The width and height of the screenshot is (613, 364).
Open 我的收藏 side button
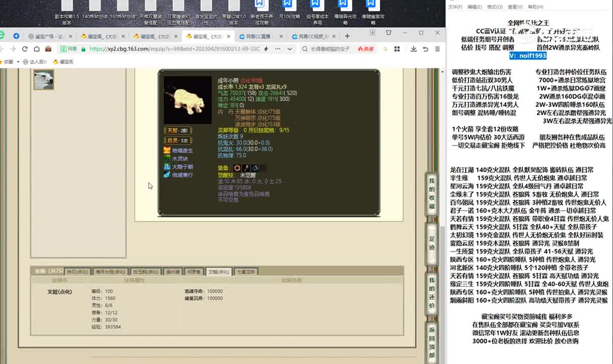(431, 194)
